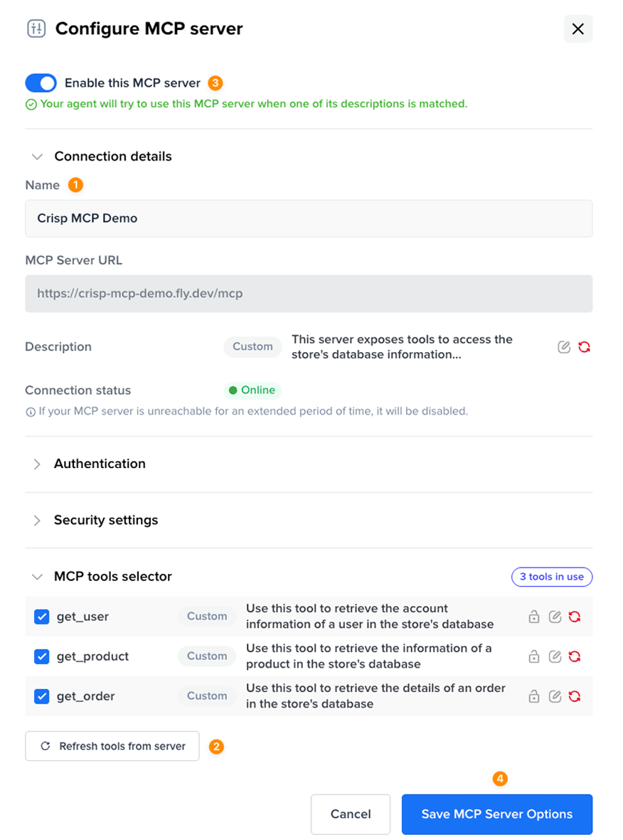Reset the get_user description to default
623x840 pixels.
575,617
